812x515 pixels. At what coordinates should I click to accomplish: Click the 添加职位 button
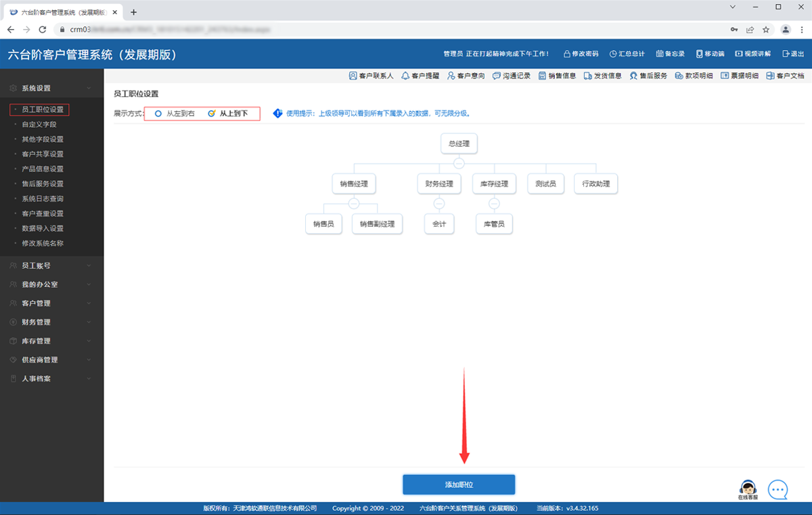[x=459, y=485]
